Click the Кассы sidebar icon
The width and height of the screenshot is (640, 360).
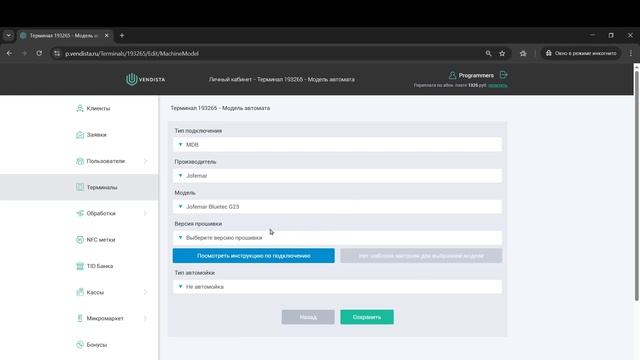pyautogui.click(x=80, y=292)
